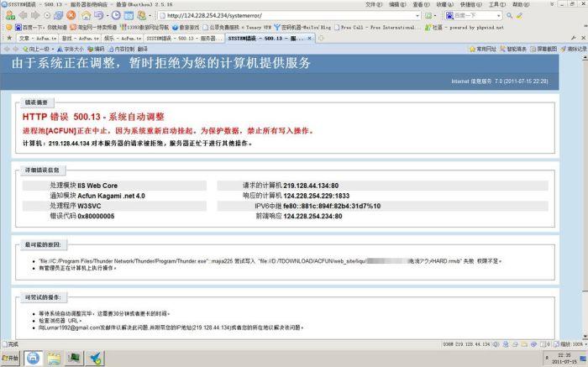Viewport: 588px width, 367px height.
Task: Click the Back arrow in navigation toolbar
Action: 24,15
